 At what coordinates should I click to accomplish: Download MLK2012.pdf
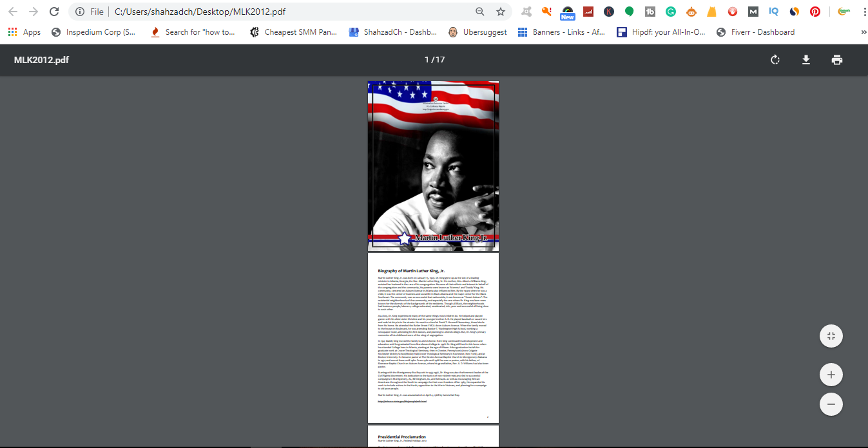click(x=806, y=59)
